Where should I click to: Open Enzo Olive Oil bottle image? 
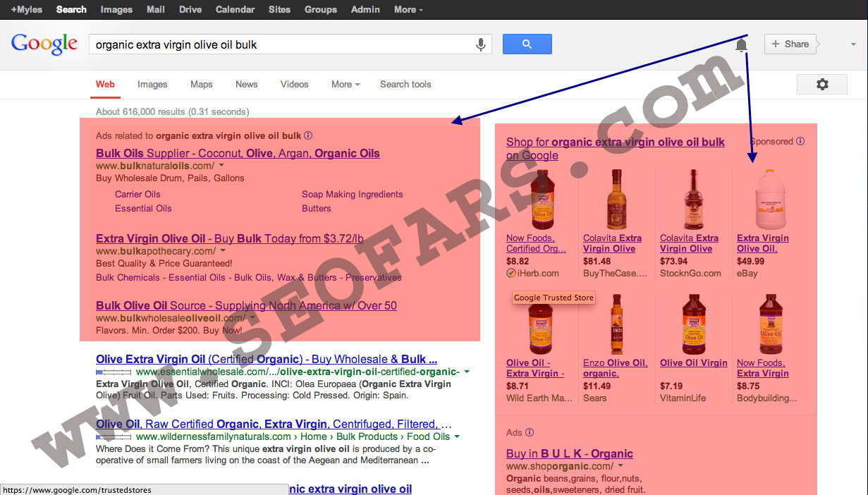tap(617, 325)
